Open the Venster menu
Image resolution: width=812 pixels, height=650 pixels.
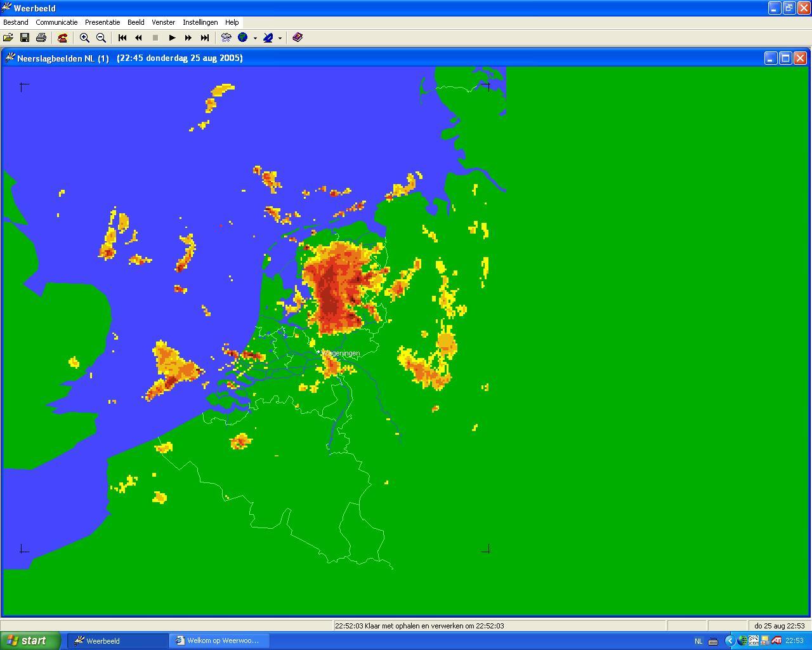coord(163,22)
